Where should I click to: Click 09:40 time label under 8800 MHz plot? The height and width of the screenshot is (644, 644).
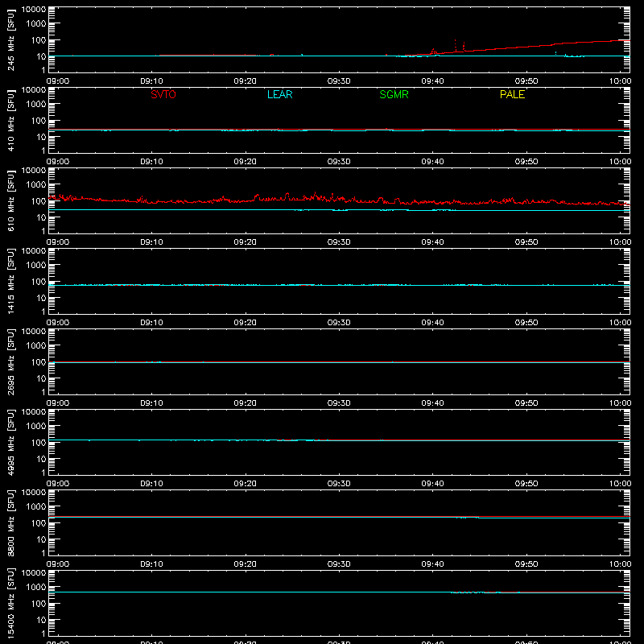[x=432, y=564]
